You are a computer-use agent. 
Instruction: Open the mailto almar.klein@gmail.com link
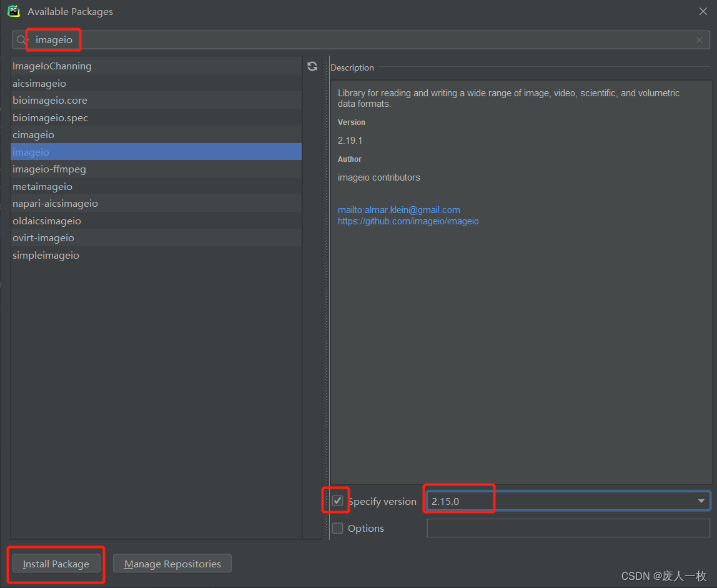398,210
